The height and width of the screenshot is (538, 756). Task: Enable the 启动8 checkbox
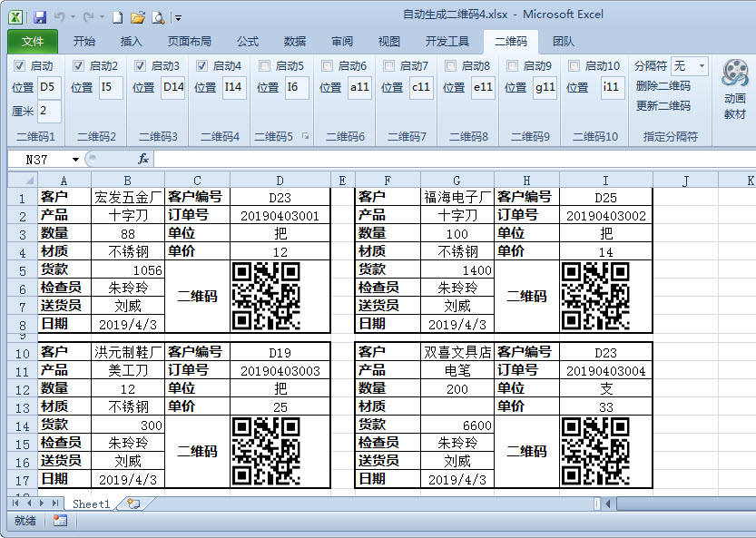(450, 66)
